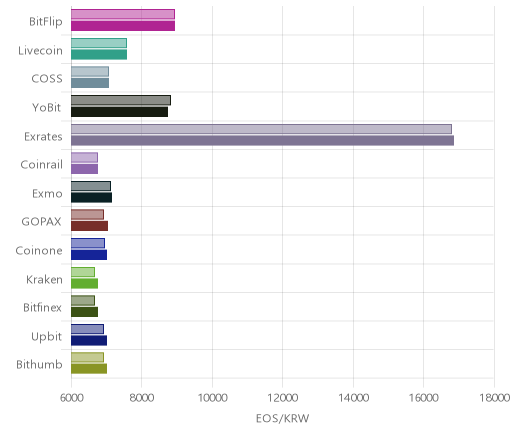This screenshot has width=512, height=436.
Task: Click the bright green Kraken bar
Action: 84,284
